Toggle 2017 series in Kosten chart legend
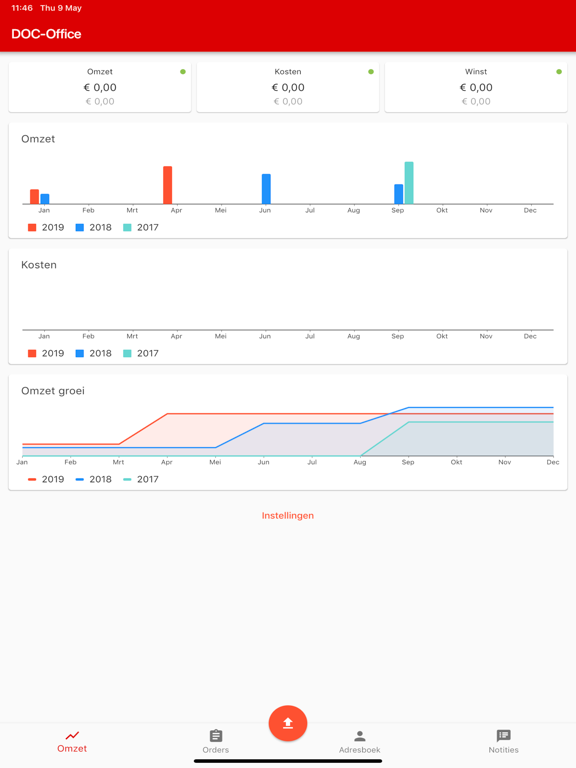The height and width of the screenshot is (768, 576). (141, 353)
